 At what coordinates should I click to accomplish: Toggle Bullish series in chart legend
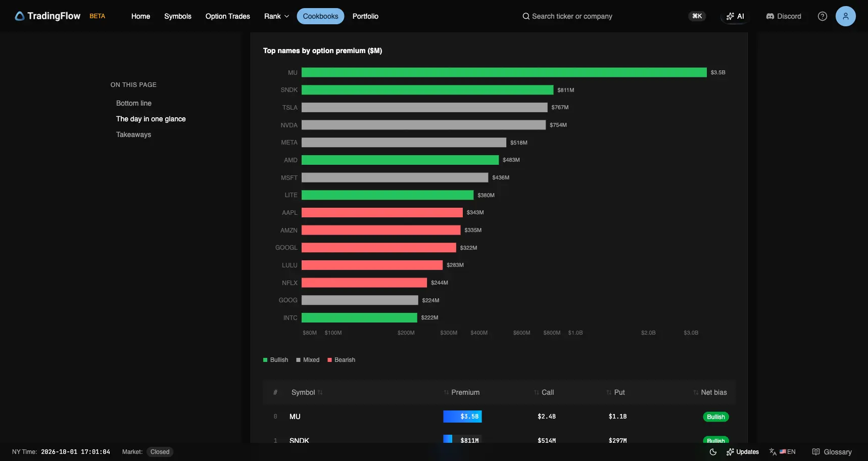click(x=276, y=360)
